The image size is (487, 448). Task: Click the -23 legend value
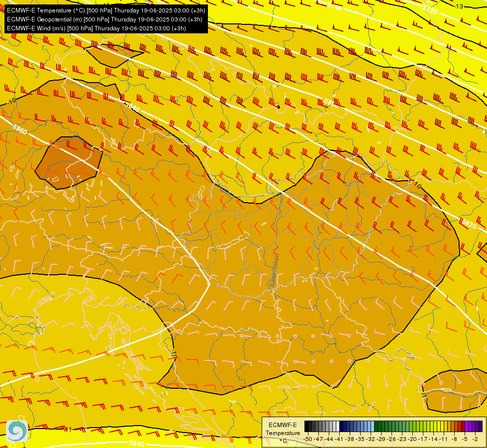coord(402,440)
